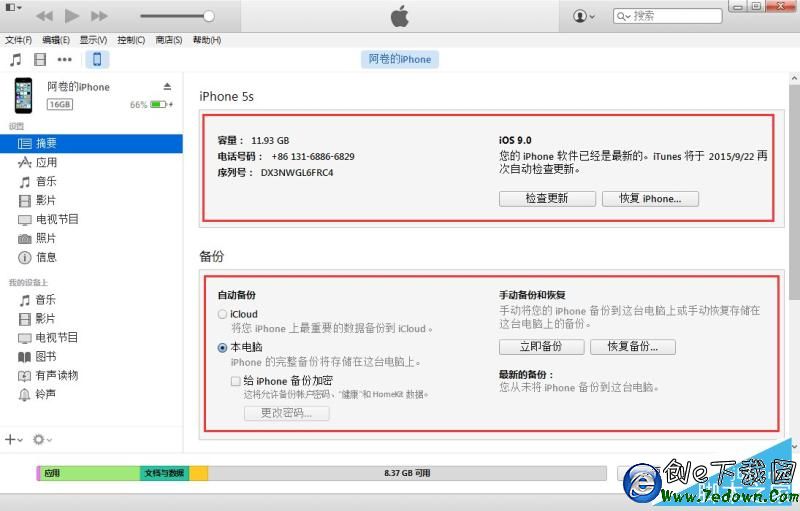The height and width of the screenshot is (511, 800).
Task: Open the more (three dots) library menu
Action: click(x=64, y=60)
